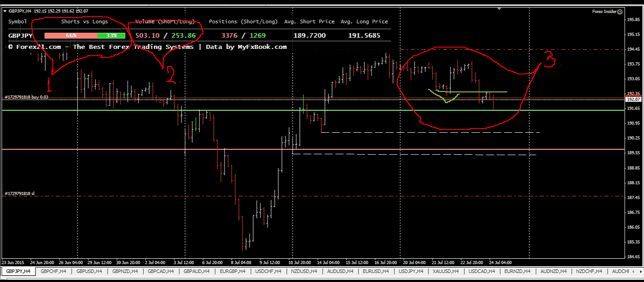Open the GBPUSD,H4 chart tab

point(89,271)
